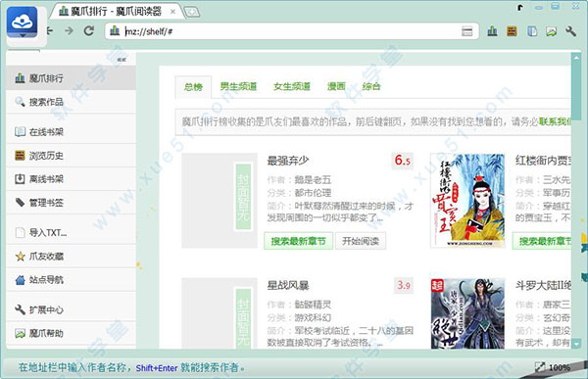Open the 最强弃少 book title
The image size is (588, 379).
pos(287,161)
